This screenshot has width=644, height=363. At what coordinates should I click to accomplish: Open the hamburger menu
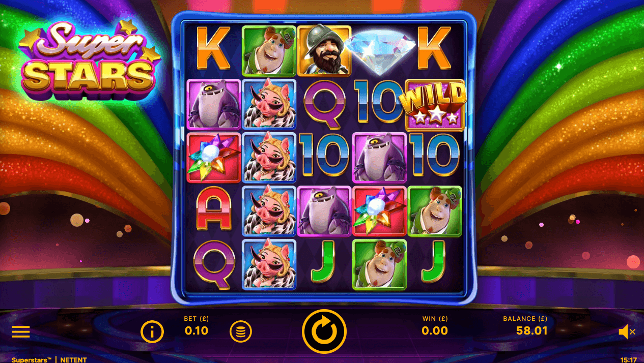pyautogui.click(x=21, y=332)
